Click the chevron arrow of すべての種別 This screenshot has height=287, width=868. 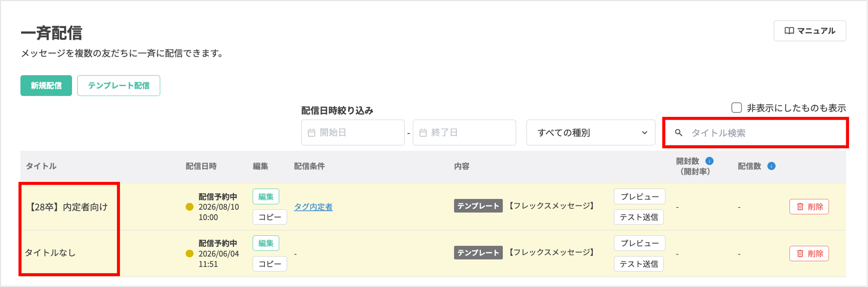644,133
